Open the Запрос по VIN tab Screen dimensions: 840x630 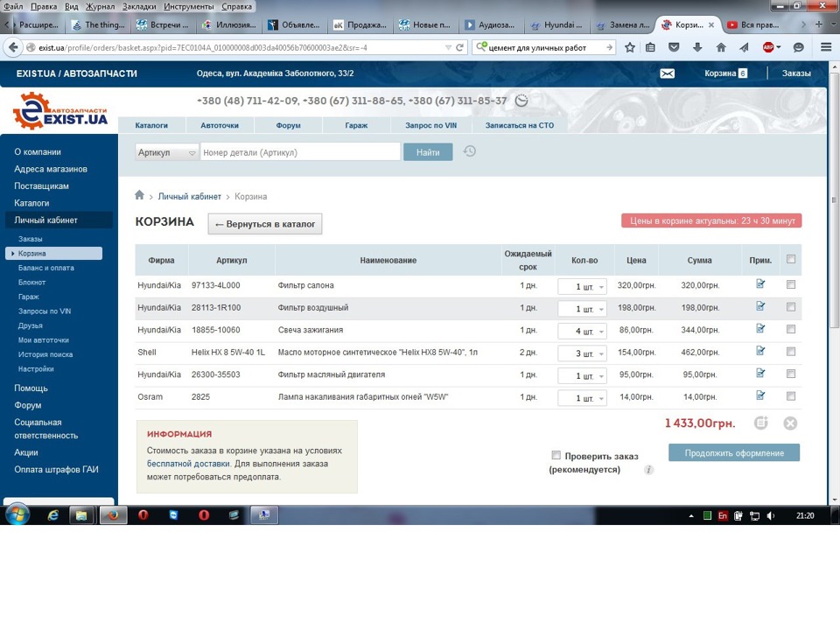[430, 125]
